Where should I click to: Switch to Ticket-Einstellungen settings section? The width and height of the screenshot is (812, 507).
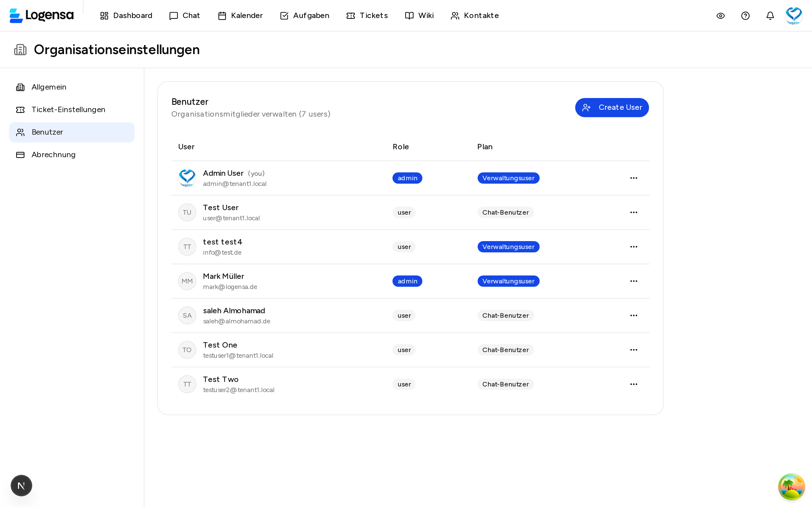pos(68,110)
